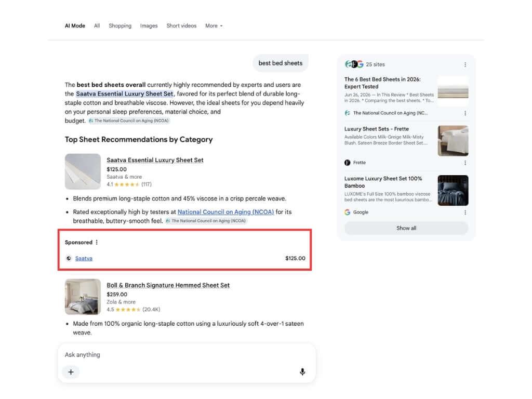Click the sponsored $125.00 price
The height and width of the screenshot is (399, 532).
tap(295, 259)
